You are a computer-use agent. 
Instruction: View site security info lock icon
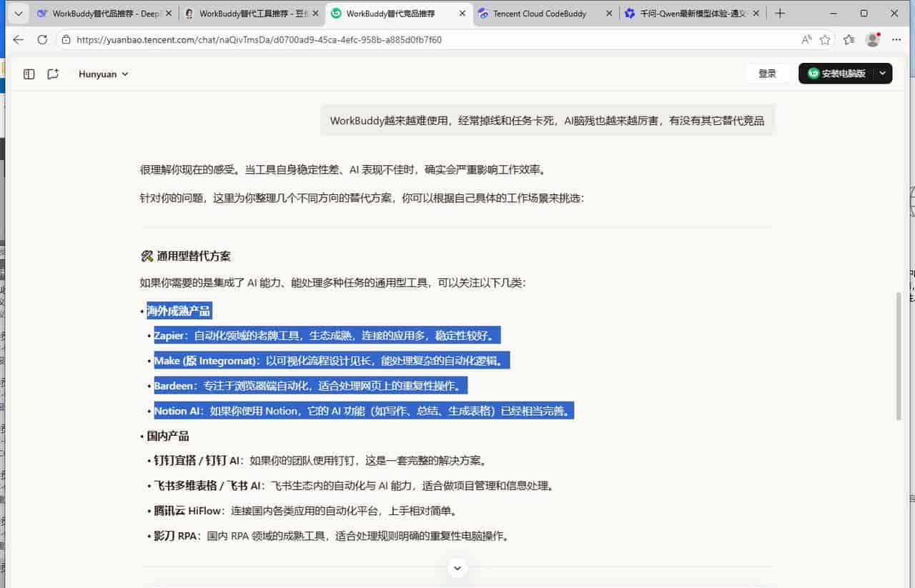click(66, 40)
